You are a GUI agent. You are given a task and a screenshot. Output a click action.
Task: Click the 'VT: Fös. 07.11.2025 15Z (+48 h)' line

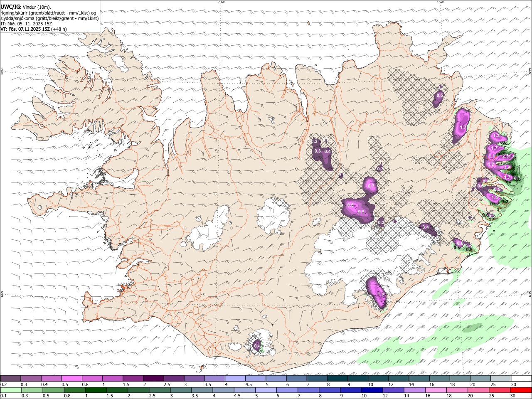pos(34,29)
